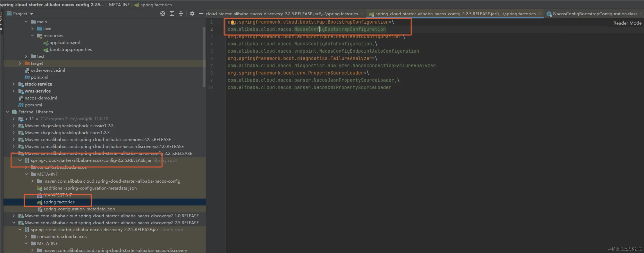The height and width of the screenshot is (253, 644).
Task: Hide the Project tool window with the minus icon
Action: tap(201, 14)
